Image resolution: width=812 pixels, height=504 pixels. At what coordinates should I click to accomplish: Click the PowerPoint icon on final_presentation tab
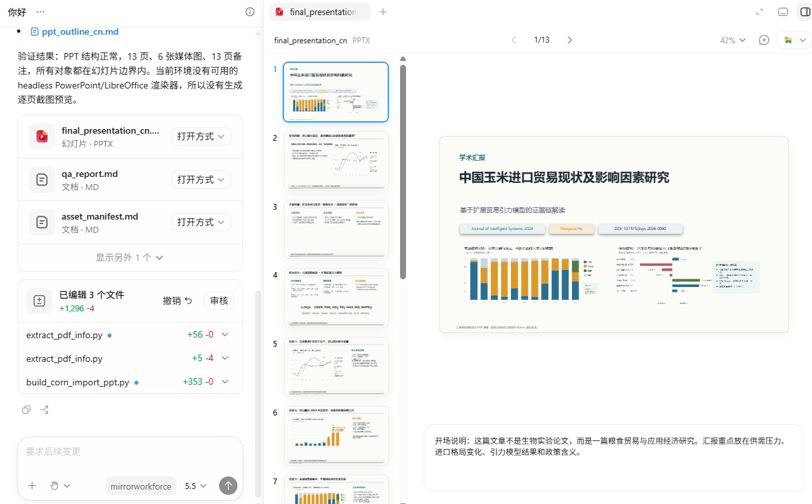tap(279, 12)
